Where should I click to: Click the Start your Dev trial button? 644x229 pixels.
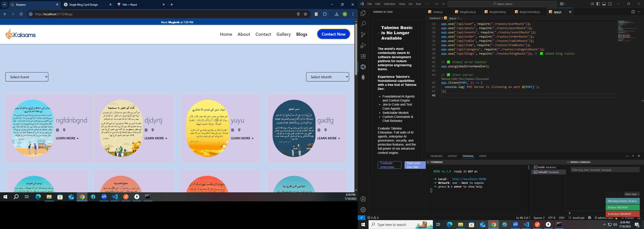415,165
